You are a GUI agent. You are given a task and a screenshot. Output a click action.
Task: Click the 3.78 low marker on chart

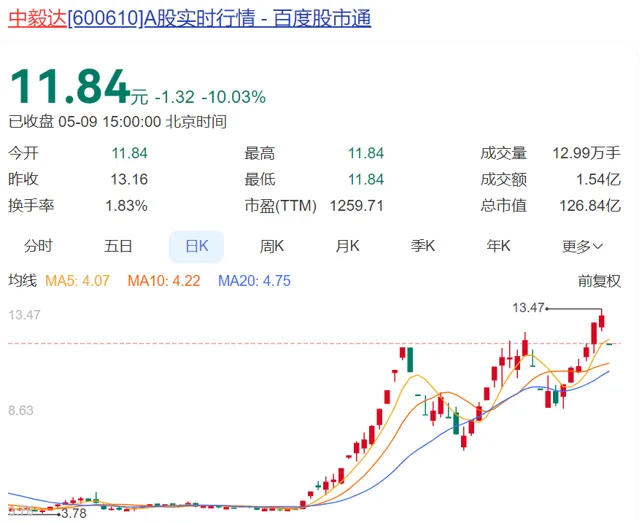coord(74,513)
